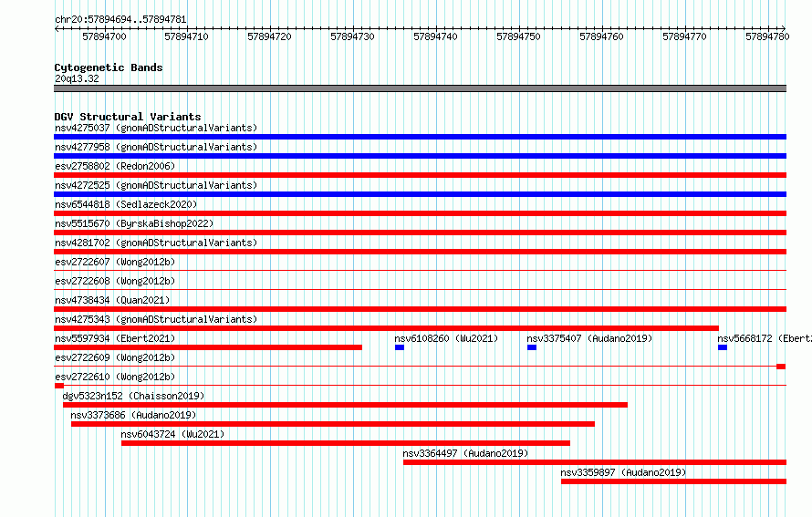The image size is (812, 517).
Task: Click ruler position 57894740
Action: [435, 36]
